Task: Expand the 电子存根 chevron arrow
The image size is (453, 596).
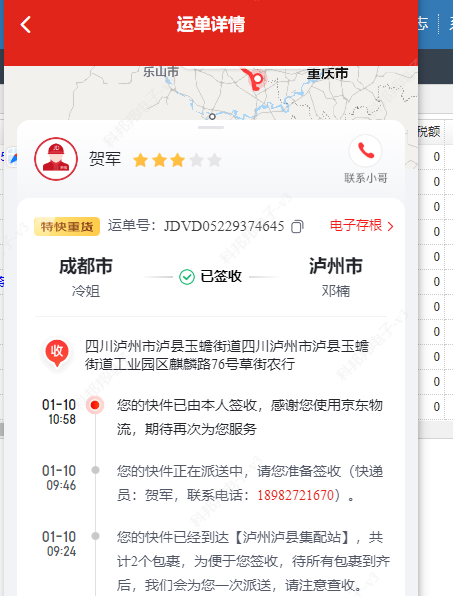Action: coord(390,227)
